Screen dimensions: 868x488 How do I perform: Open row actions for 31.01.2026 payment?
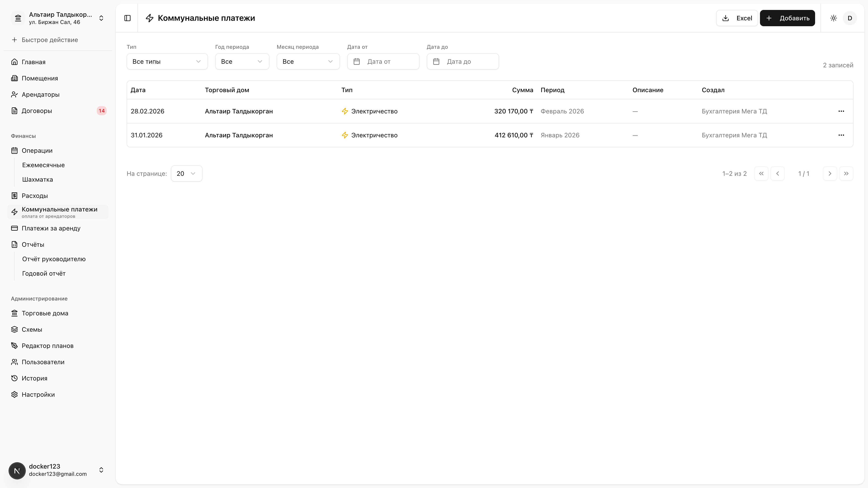click(841, 135)
